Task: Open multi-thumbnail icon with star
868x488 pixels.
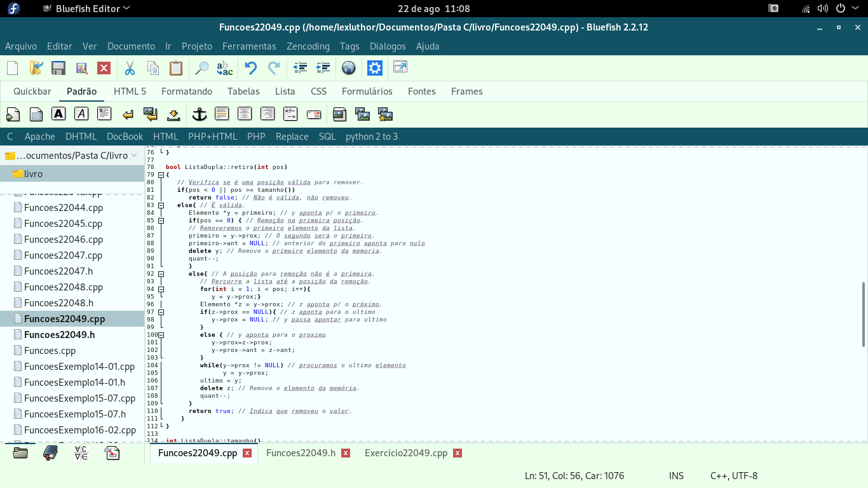Action: pyautogui.click(x=385, y=114)
